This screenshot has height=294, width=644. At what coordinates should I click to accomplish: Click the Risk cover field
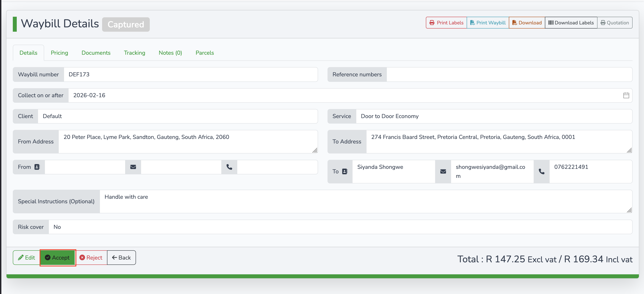tap(340, 227)
